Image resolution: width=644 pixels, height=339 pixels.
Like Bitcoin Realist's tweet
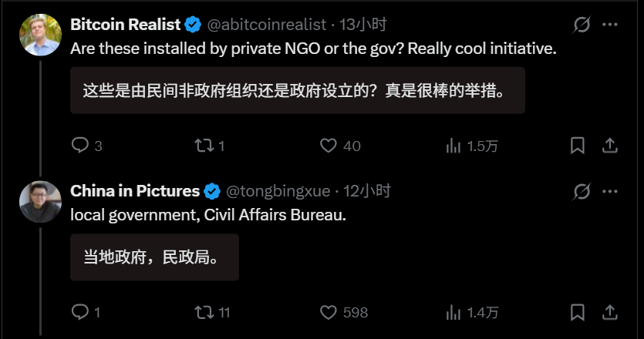tap(329, 146)
